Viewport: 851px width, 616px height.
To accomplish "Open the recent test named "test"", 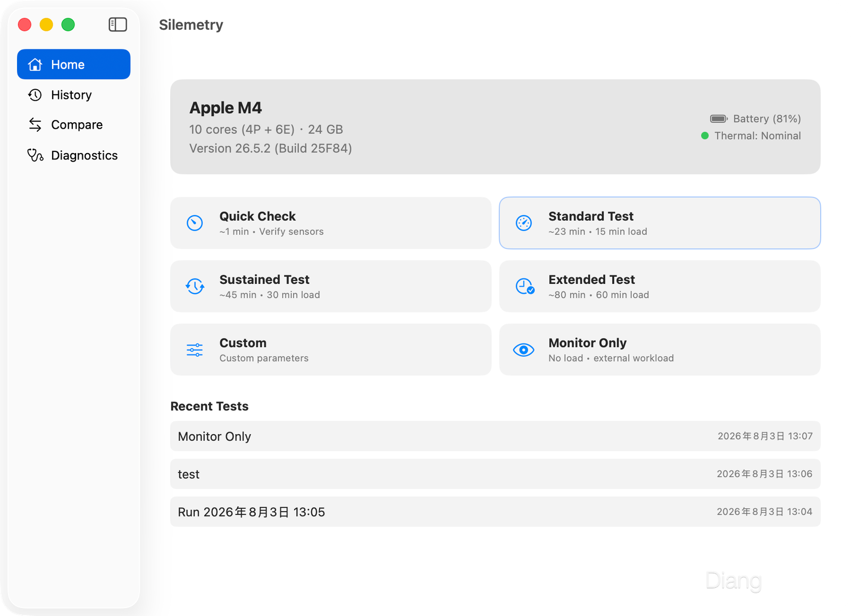I will [495, 474].
